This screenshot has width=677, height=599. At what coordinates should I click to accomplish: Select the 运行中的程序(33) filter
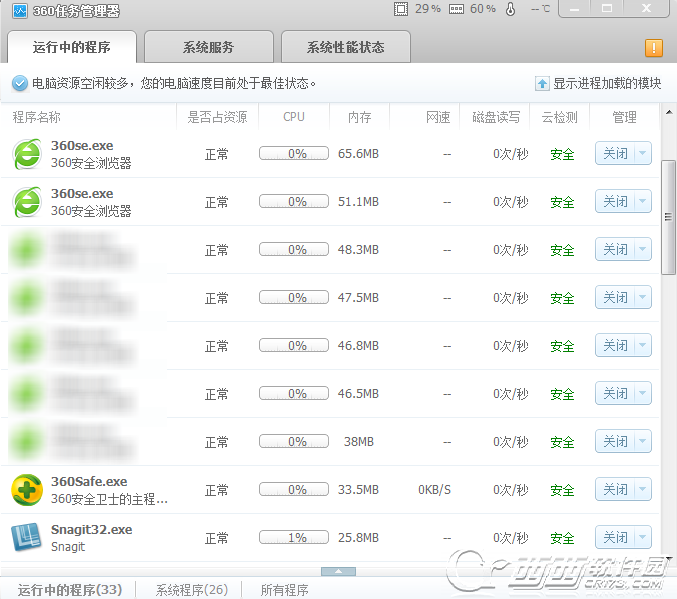tap(70, 589)
